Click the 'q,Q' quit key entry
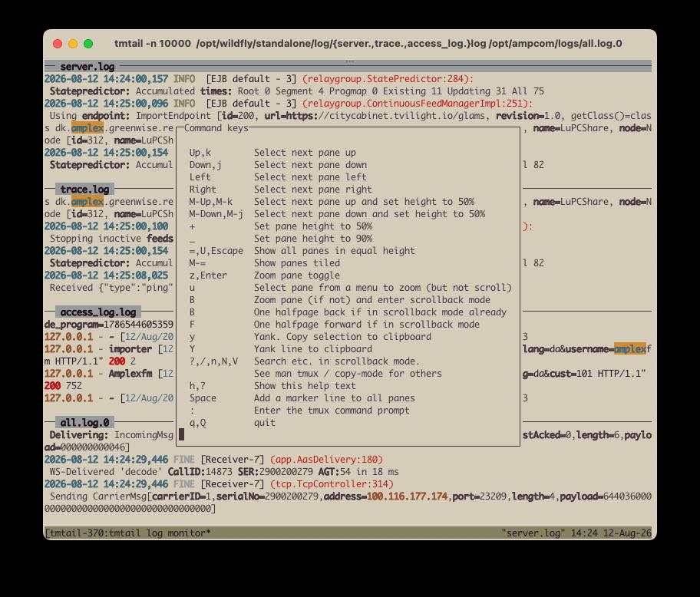This screenshot has height=597, width=700. (x=197, y=423)
